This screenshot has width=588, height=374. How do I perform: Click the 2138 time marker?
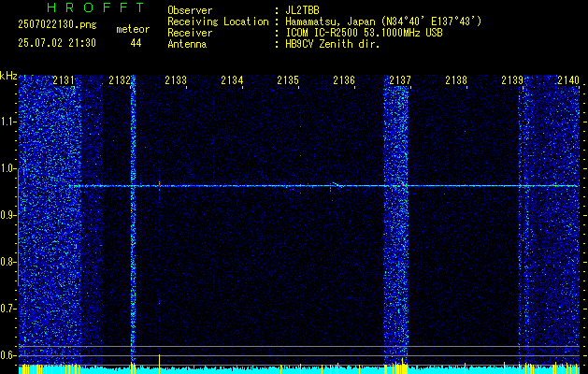(x=456, y=79)
